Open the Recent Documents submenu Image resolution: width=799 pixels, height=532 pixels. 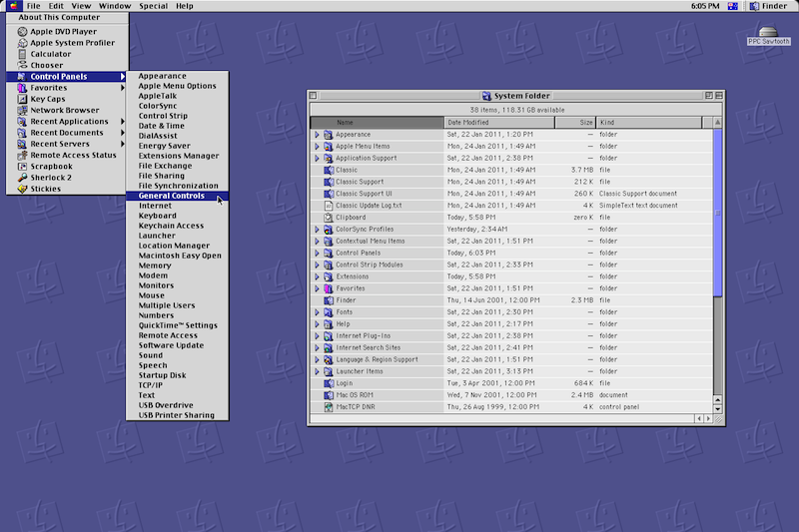pos(66,133)
